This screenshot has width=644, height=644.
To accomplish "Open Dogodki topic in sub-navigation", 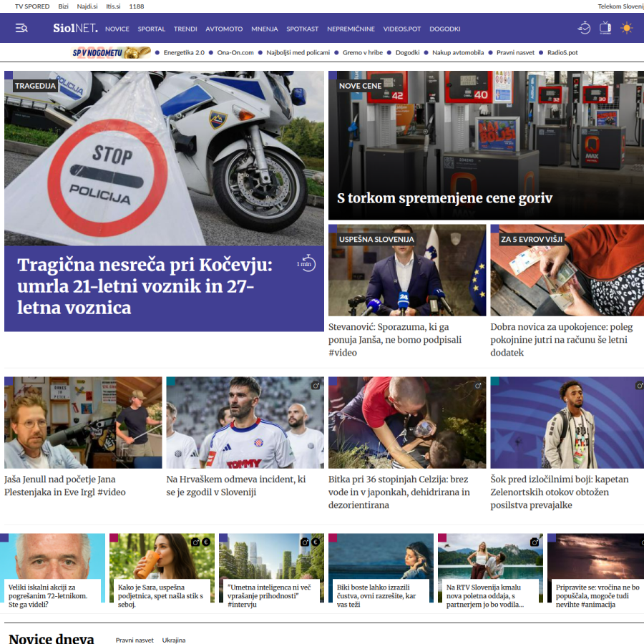I will pyautogui.click(x=407, y=52).
